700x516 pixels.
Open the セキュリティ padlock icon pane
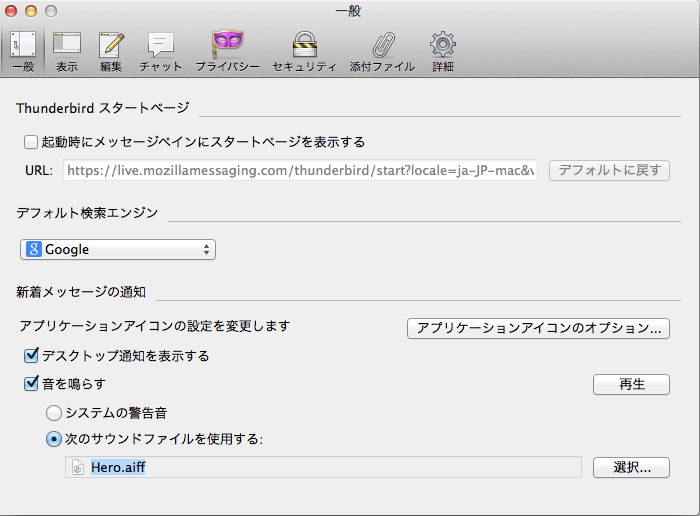tap(304, 51)
